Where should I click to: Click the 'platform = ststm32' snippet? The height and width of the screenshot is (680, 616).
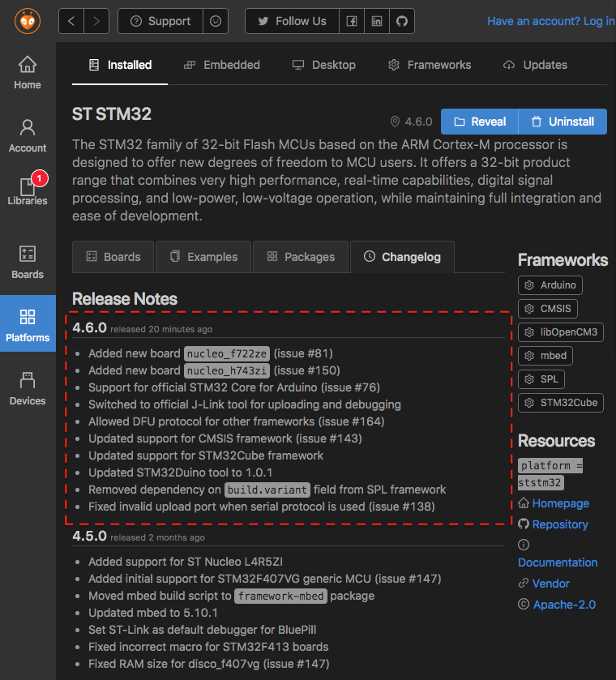pyautogui.click(x=550, y=474)
